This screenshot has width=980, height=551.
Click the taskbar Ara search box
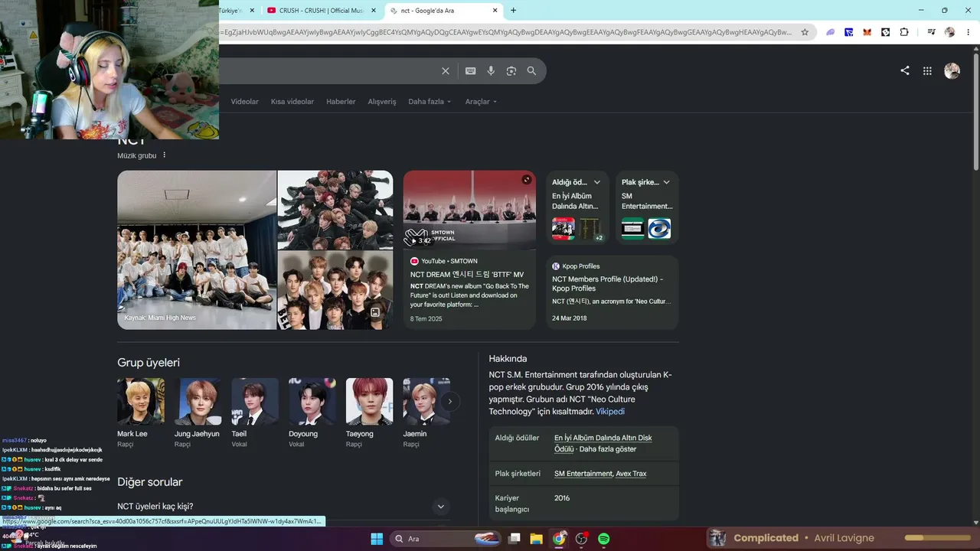pos(444,539)
